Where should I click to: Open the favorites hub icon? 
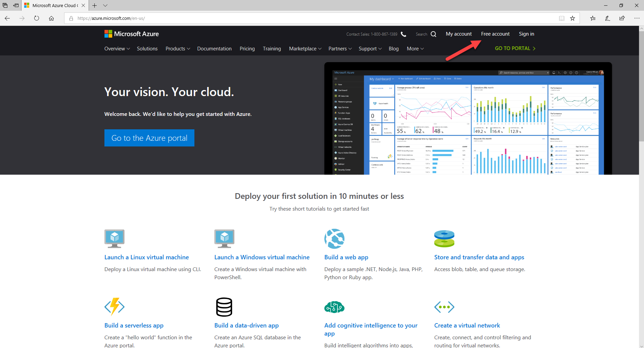point(593,18)
